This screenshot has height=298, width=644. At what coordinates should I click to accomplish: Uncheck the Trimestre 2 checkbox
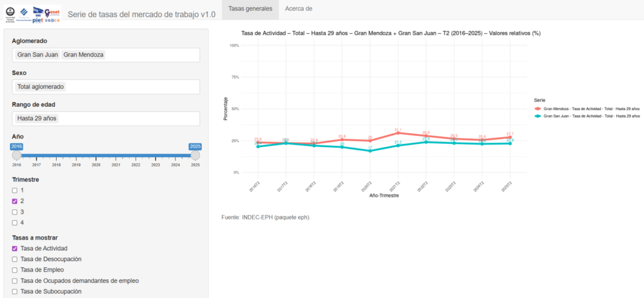tap(14, 201)
